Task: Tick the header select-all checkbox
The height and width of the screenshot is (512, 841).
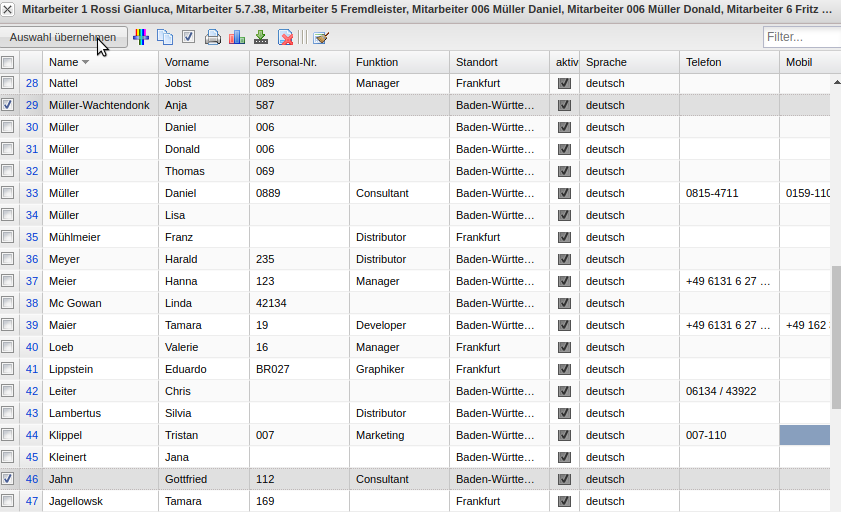Action: 8,62
